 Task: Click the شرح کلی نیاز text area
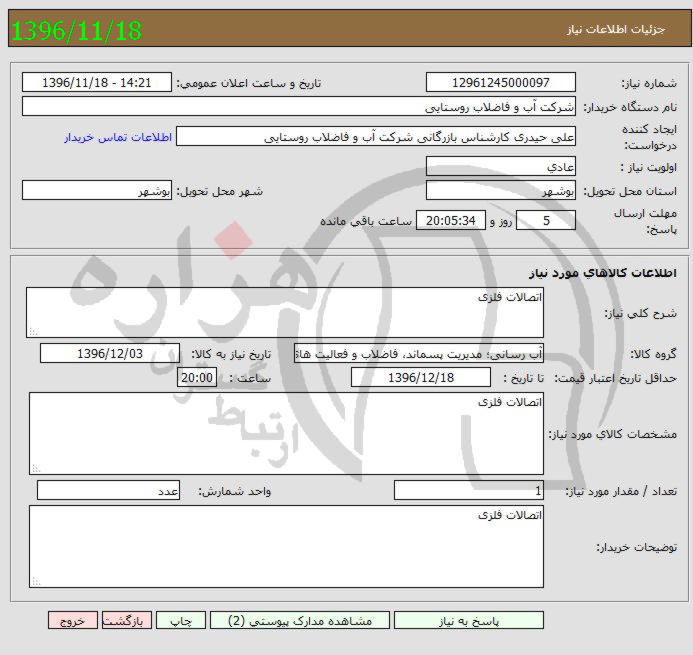(285, 312)
